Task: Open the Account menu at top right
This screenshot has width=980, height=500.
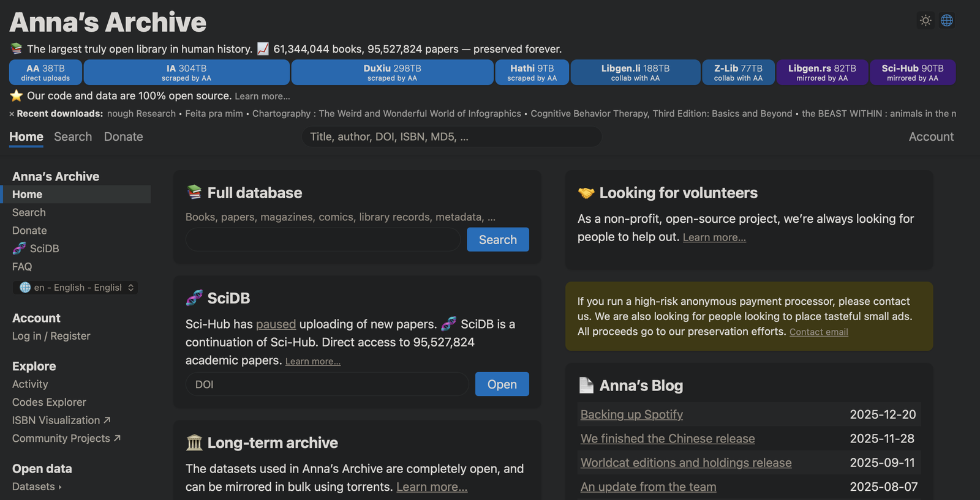Action: click(x=931, y=136)
